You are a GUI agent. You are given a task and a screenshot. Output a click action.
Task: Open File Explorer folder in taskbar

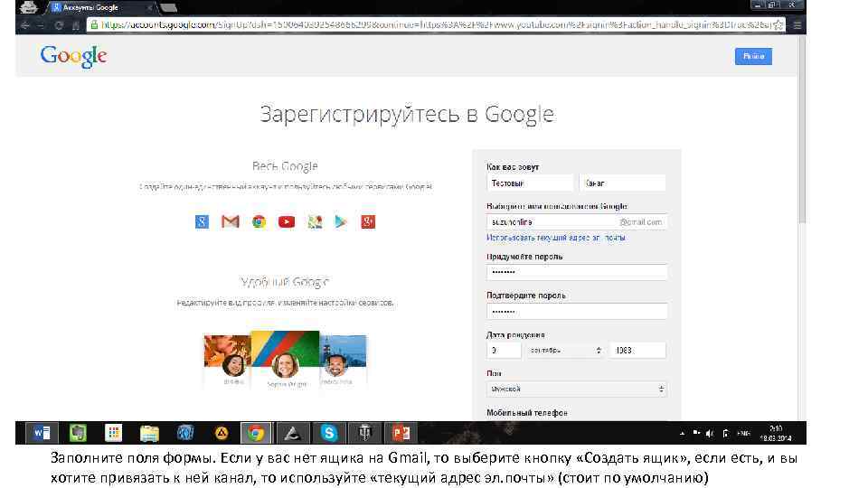point(149,433)
